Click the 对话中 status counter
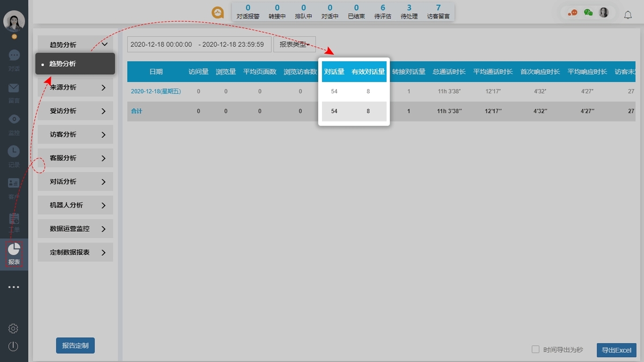Screen dimensions: 644x362 tap(330, 11)
